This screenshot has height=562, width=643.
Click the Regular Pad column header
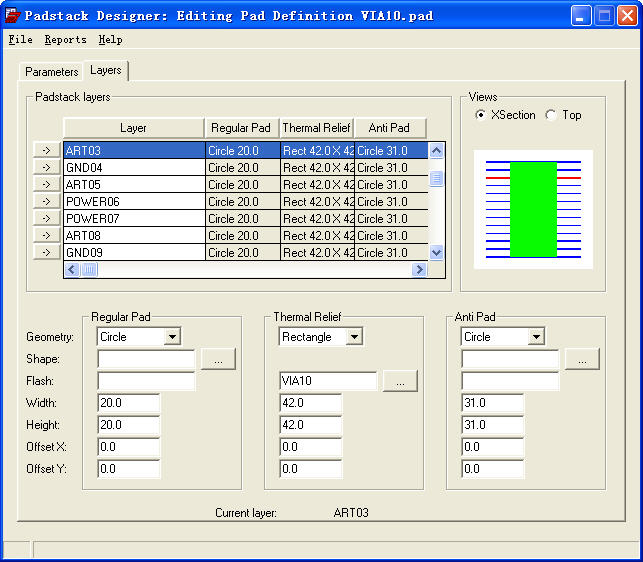click(240, 128)
